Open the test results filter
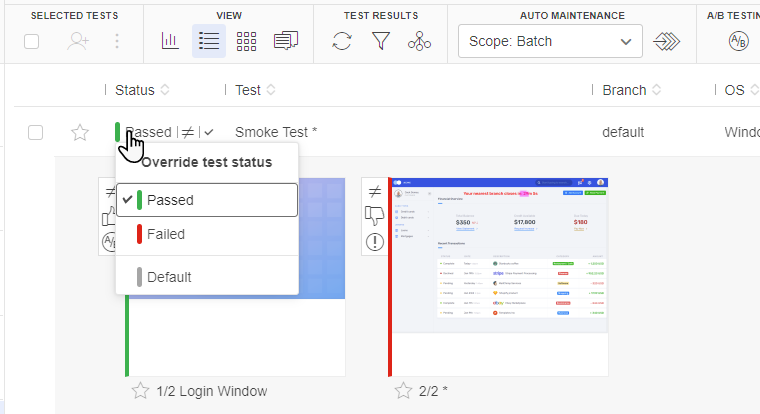The height and width of the screenshot is (414, 760). pyautogui.click(x=381, y=41)
